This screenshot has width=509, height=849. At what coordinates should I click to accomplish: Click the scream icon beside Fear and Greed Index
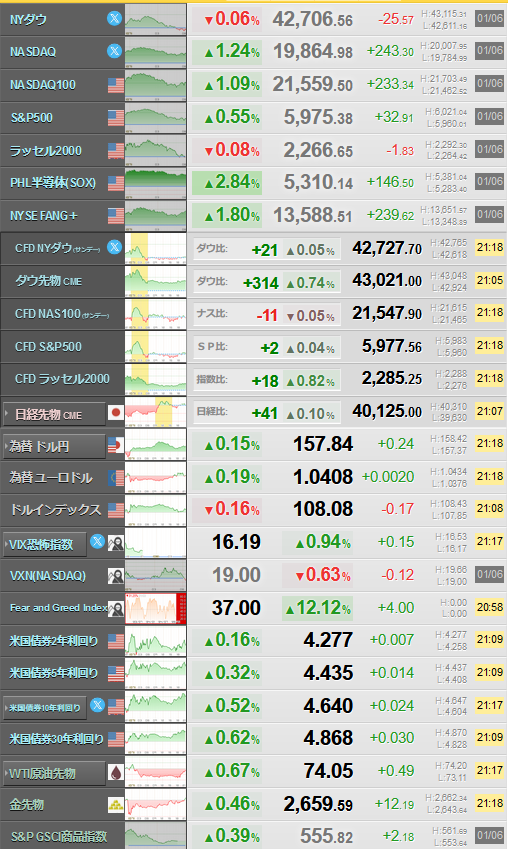115,609
